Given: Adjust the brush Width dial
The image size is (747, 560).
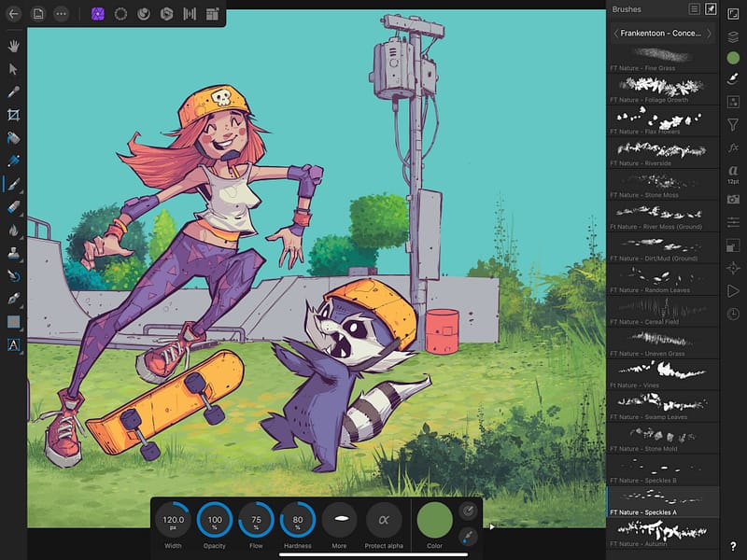Looking at the screenshot, I should (x=173, y=520).
